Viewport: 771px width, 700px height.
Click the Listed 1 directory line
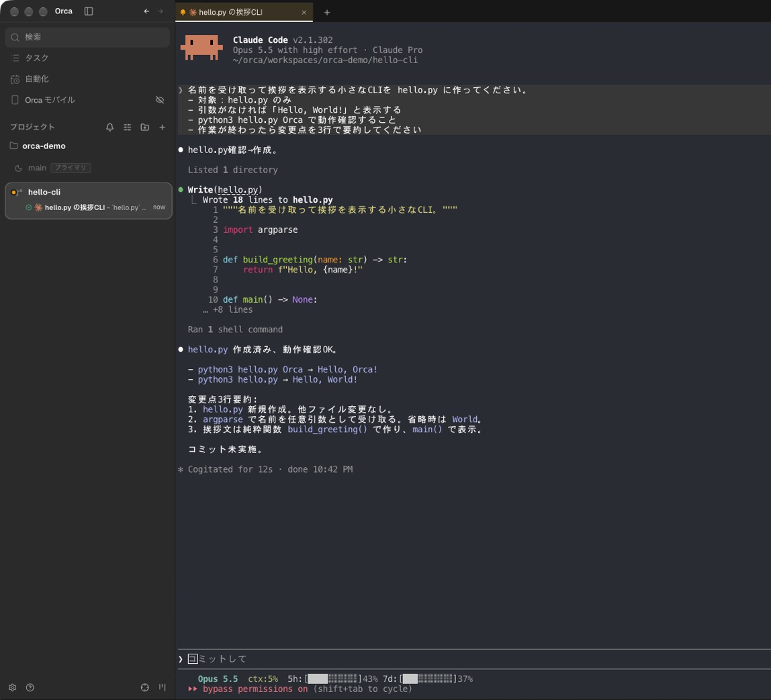(x=232, y=170)
